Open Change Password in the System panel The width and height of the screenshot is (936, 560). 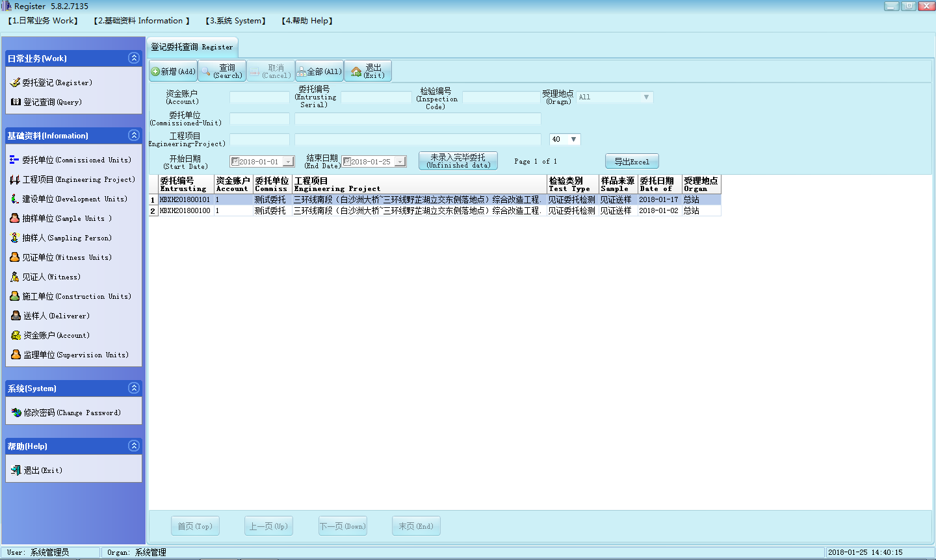(71, 413)
